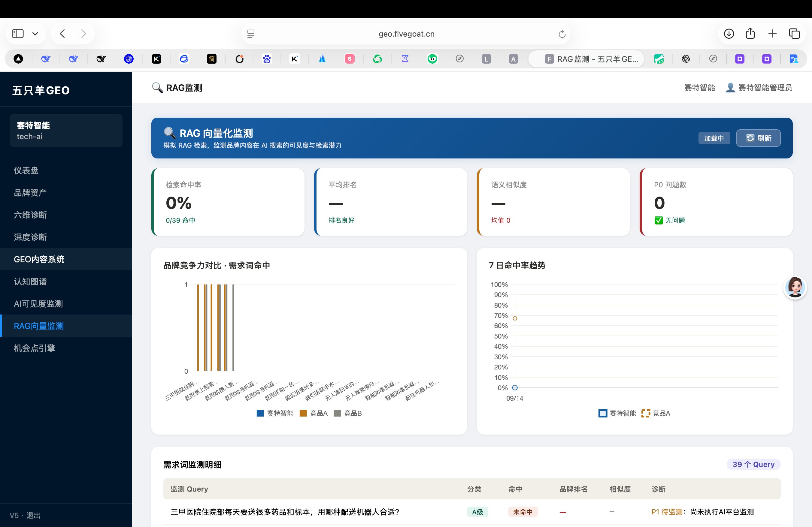Click the P1 待监测 diagnosis text
This screenshot has height=527, width=812.
tap(667, 512)
